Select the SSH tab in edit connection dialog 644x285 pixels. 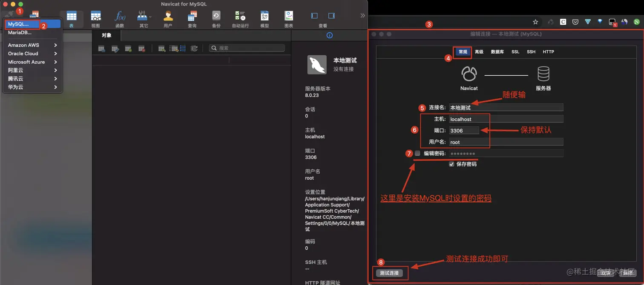531,52
